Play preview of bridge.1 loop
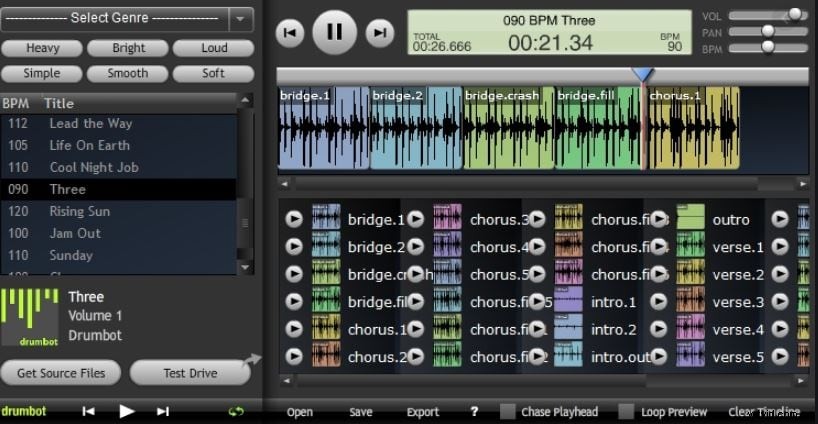 click(x=294, y=219)
